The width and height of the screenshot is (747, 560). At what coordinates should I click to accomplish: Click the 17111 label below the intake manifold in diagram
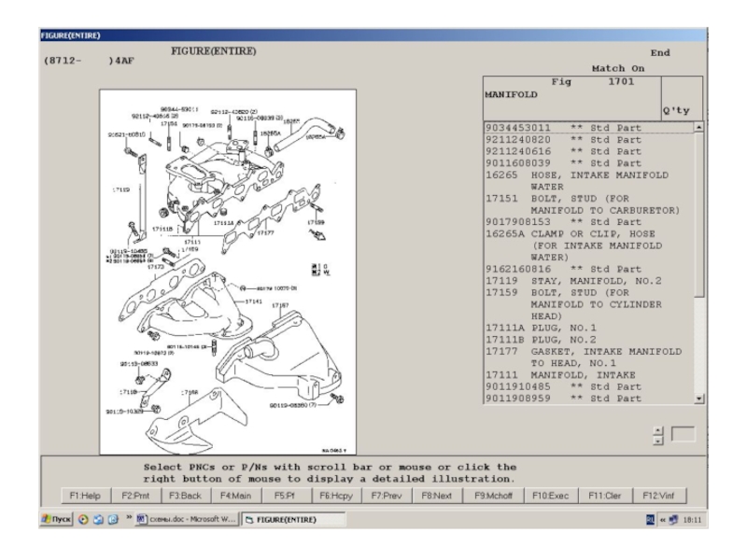click(192, 242)
